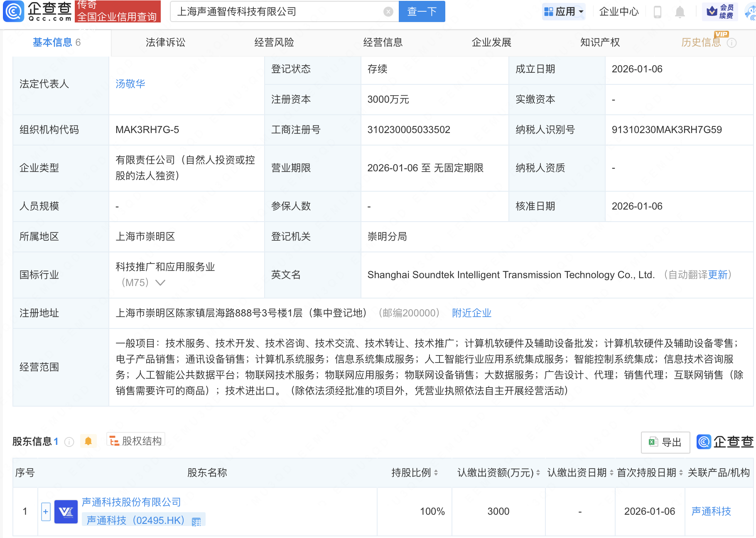Open the mobile phone app icon

657,12
